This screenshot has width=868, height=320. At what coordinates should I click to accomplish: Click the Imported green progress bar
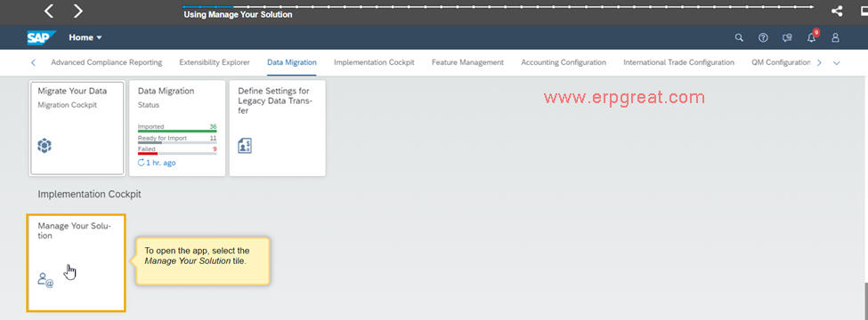click(177, 132)
